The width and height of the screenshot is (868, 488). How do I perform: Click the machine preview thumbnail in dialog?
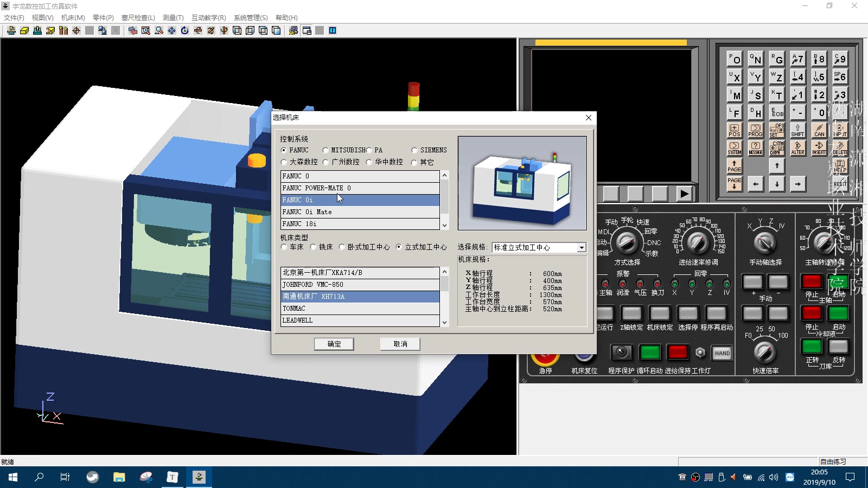(x=522, y=183)
